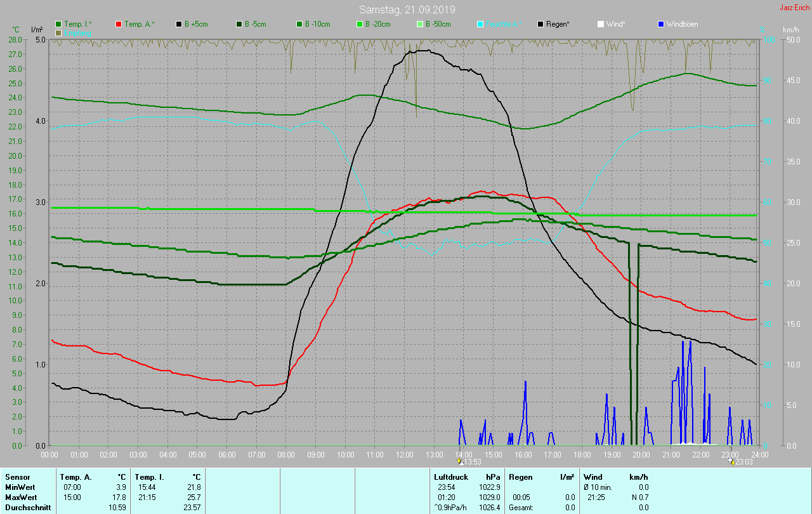Click the Temp. I. minimum value 21.8
Image resolution: width=812 pixels, height=514 pixels.
(193, 487)
